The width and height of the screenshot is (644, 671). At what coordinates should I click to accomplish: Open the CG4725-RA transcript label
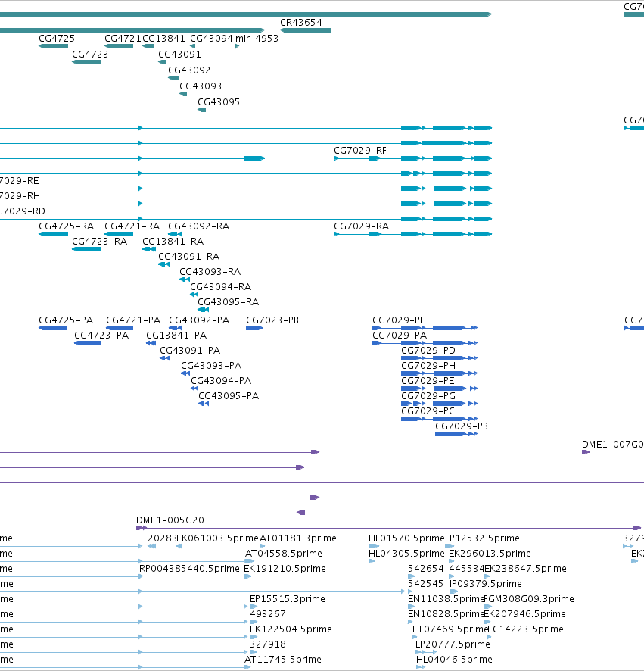pos(67,226)
